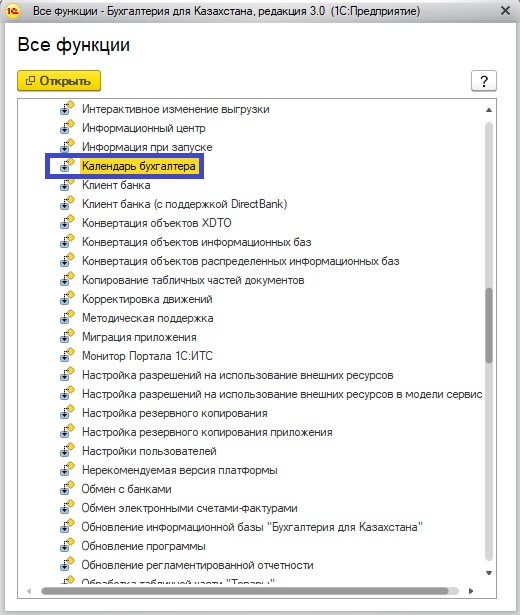520x615 pixels.
Task: Click the horizontal scrollbar right arrow
Action: [x=471, y=591]
